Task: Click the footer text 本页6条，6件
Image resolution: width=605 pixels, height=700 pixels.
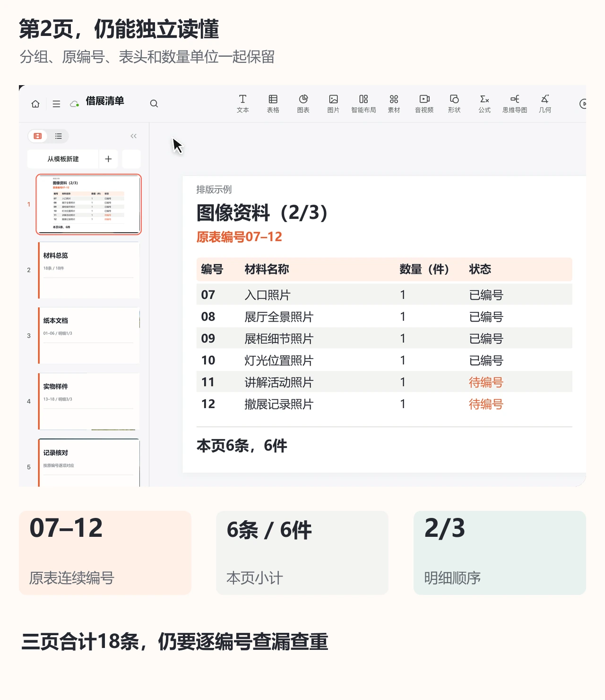Action: (242, 446)
